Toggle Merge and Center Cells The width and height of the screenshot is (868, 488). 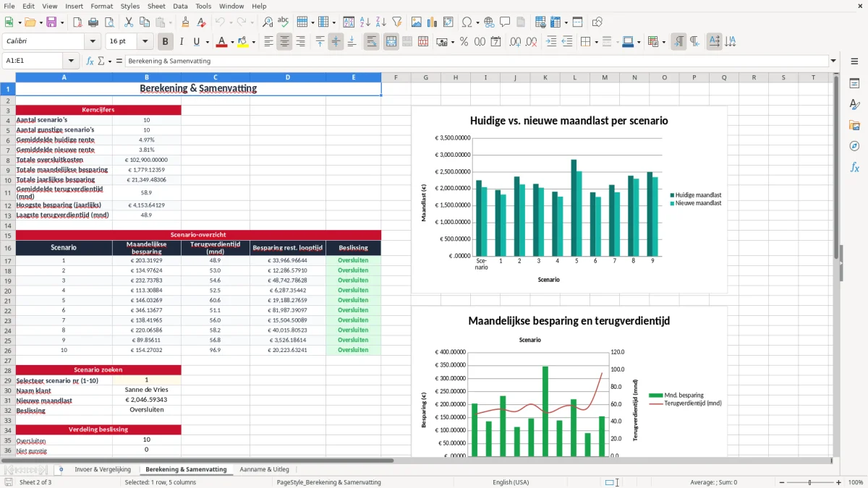(x=391, y=42)
